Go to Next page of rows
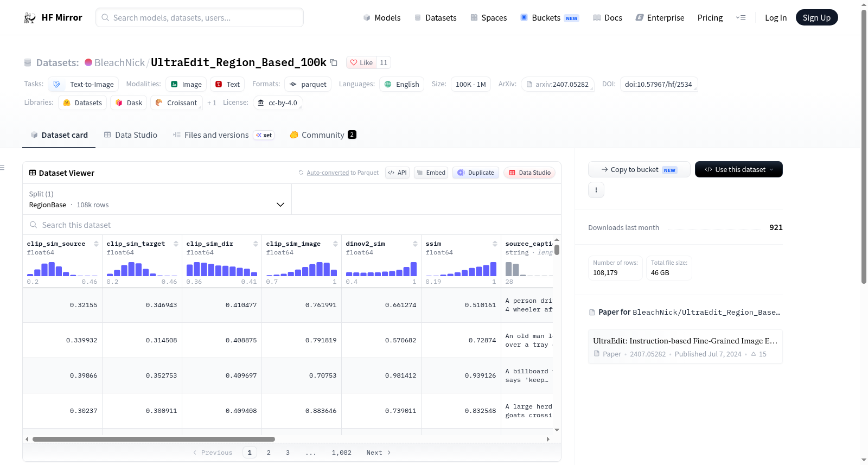Image resolution: width=868 pixels, height=465 pixels. (x=379, y=453)
